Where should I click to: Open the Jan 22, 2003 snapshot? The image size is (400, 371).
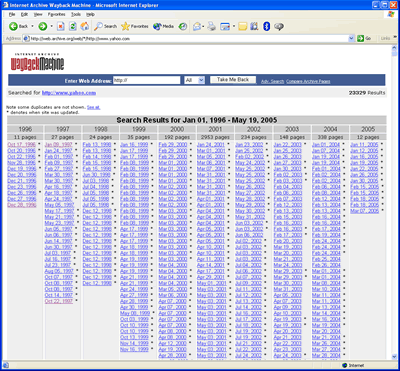tap(287, 145)
